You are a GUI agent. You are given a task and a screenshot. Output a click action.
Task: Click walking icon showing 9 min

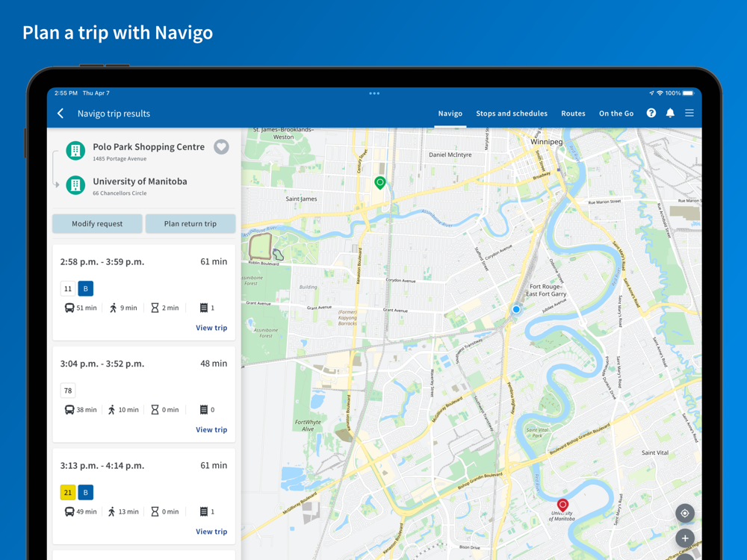[113, 308]
